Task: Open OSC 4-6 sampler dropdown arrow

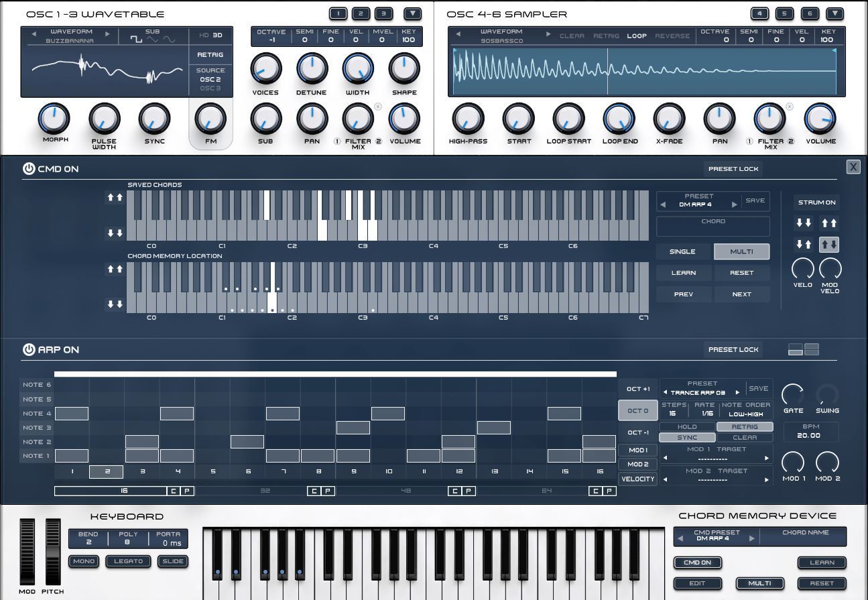Action: pos(834,13)
